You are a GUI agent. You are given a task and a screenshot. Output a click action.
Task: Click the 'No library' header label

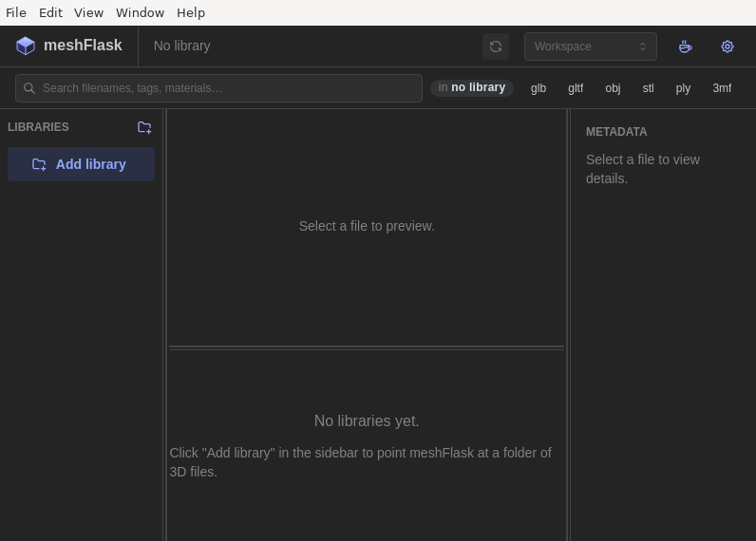pyautogui.click(x=181, y=46)
